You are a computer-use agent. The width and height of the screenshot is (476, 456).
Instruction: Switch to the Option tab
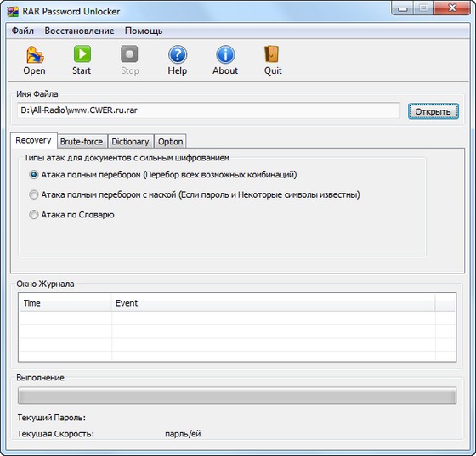pyautogui.click(x=170, y=141)
